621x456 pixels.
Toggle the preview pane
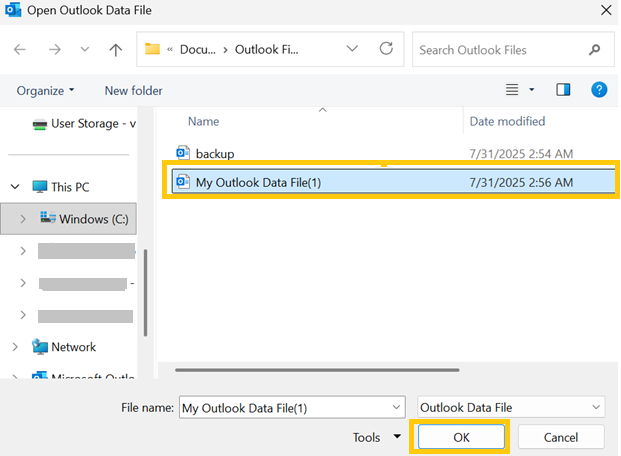pos(563,90)
